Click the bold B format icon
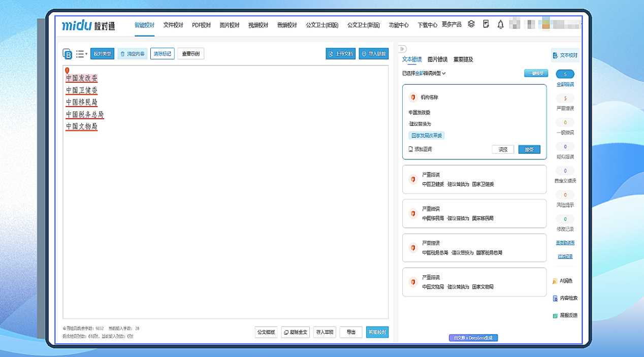644x357 pixels. click(67, 54)
